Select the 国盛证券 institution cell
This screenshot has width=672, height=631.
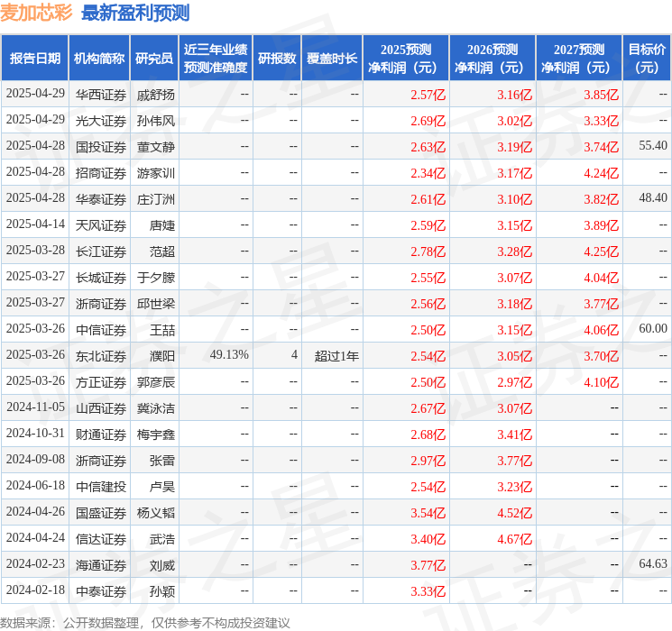101,513
